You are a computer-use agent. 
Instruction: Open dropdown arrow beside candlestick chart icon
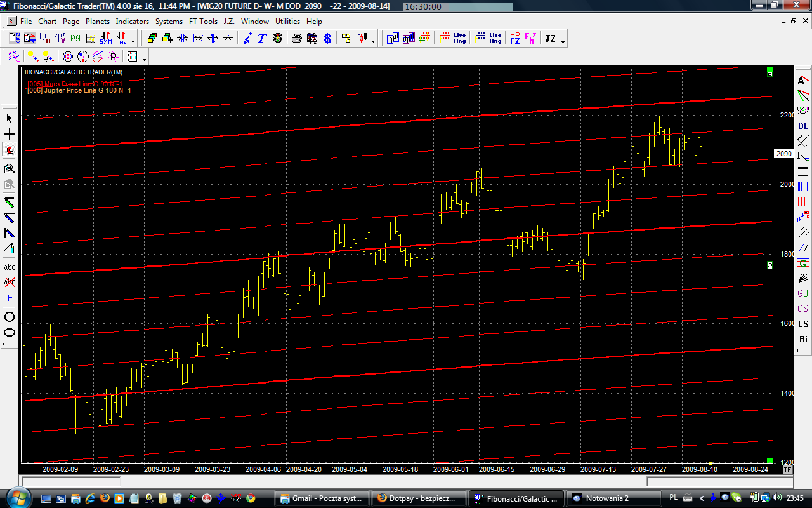[373, 41]
